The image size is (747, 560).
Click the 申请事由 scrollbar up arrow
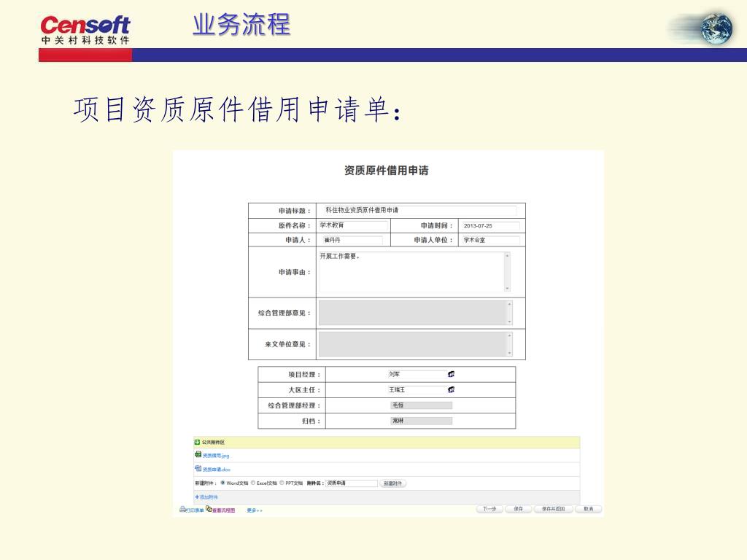click(508, 256)
